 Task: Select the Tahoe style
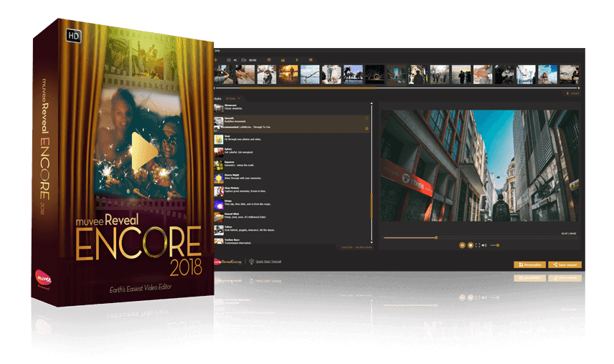click(292, 229)
